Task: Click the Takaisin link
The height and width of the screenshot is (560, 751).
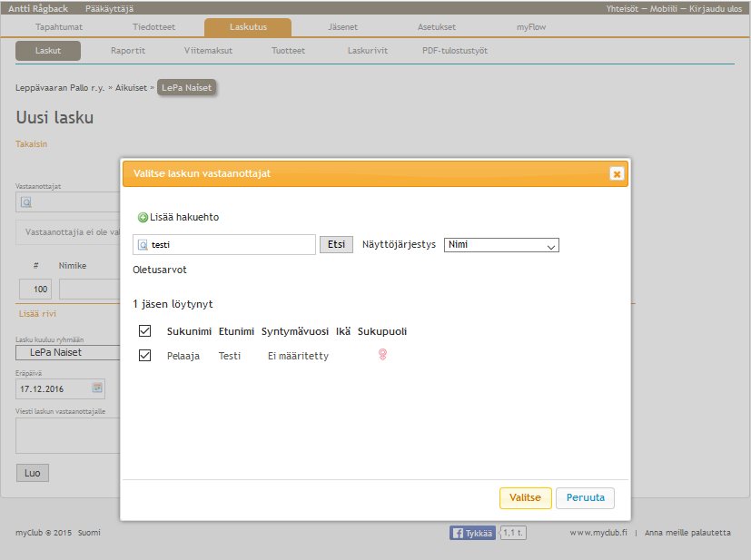Action: click(x=31, y=144)
